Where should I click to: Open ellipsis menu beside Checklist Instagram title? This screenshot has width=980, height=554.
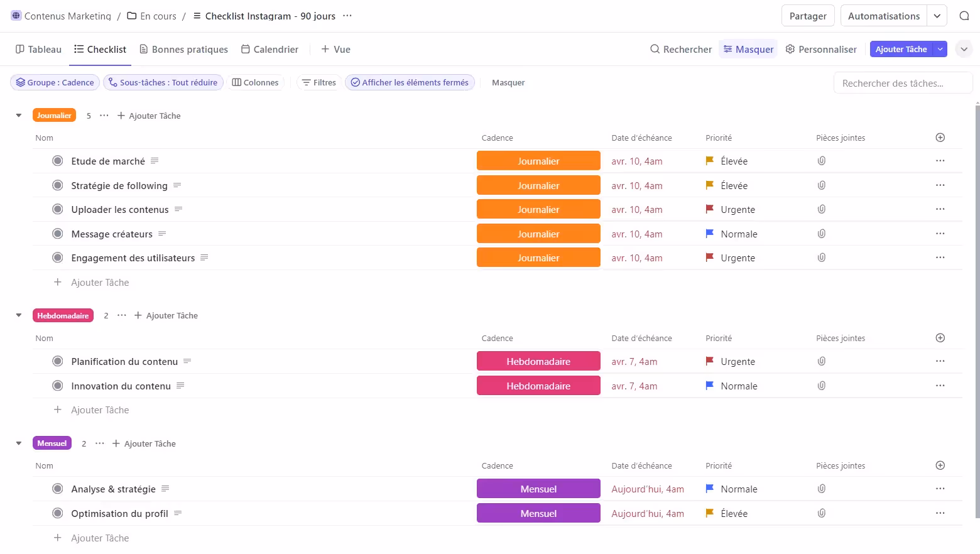click(347, 16)
